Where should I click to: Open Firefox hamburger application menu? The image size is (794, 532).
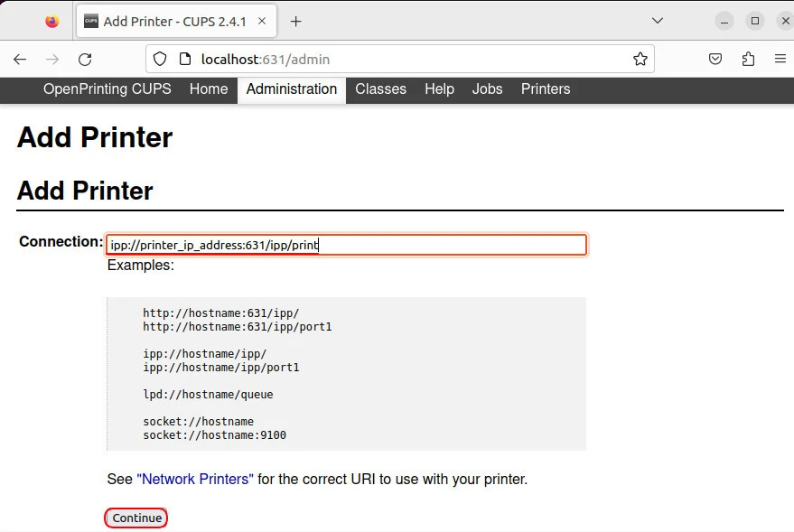point(780,60)
